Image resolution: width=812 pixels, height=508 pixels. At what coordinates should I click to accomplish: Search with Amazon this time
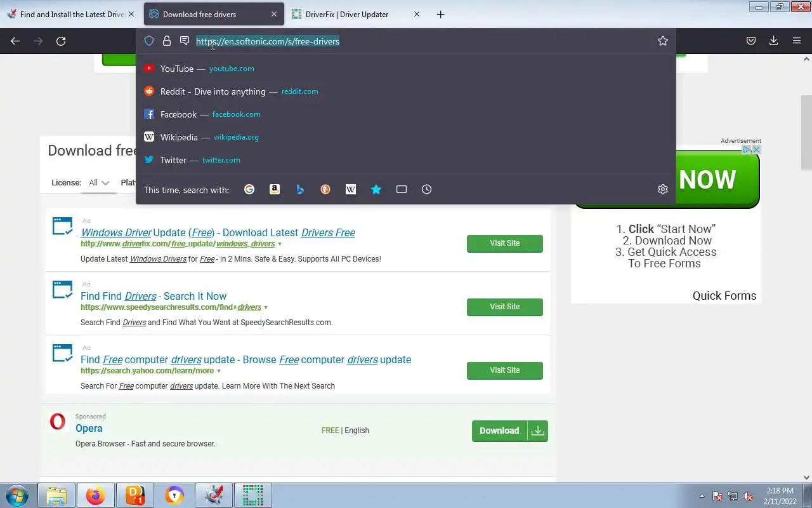pos(275,189)
